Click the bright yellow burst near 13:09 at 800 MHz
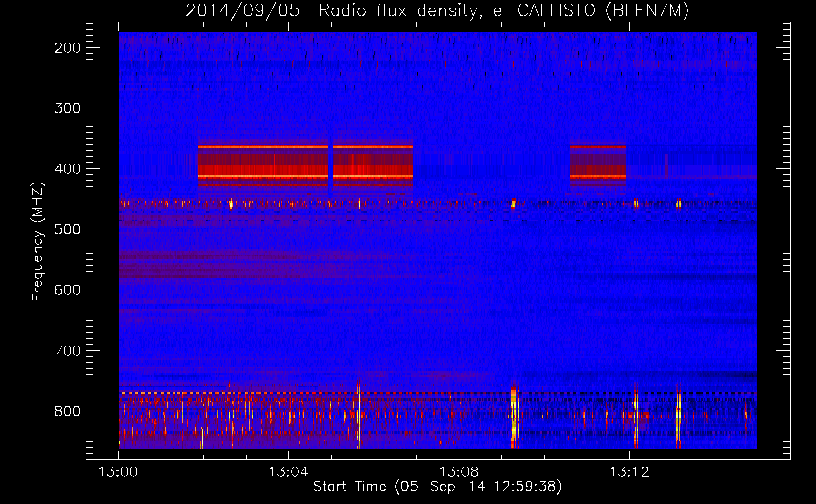 514,416
